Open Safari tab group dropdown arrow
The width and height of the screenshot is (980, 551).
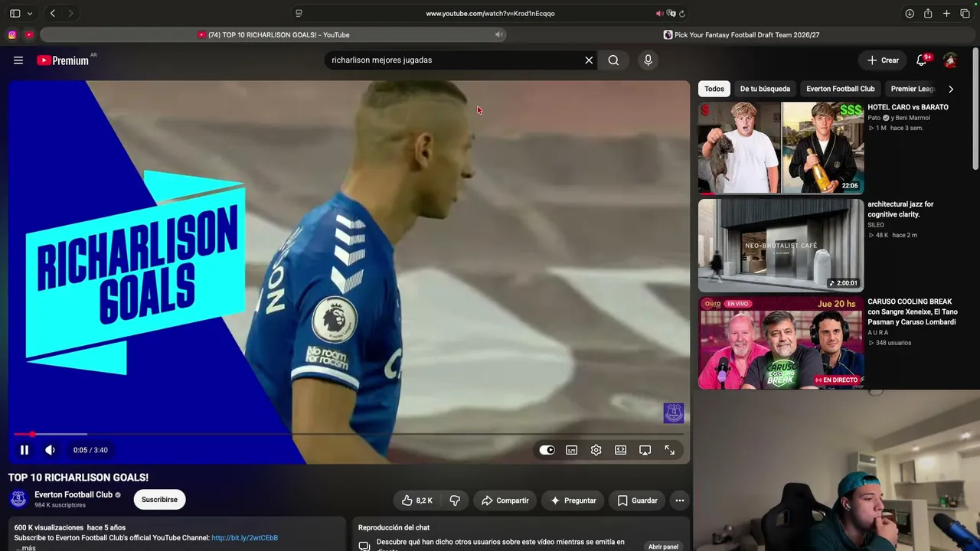coord(30,13)
